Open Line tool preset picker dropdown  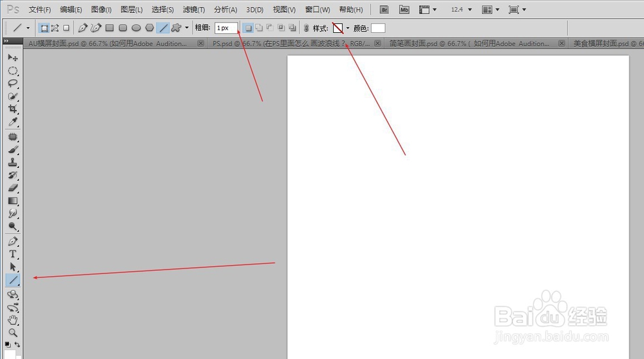[x=28, y=28]
